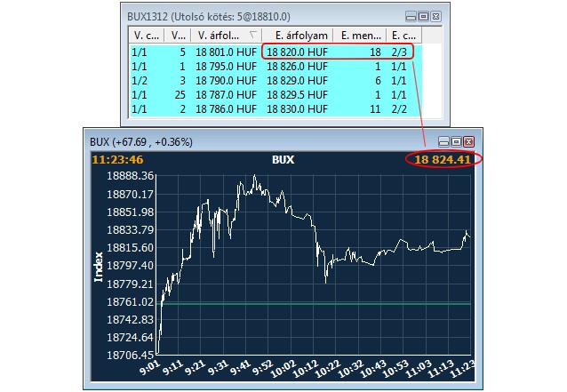Click the E. c... column header
The image size is (567, 392).
pos(403,36)
